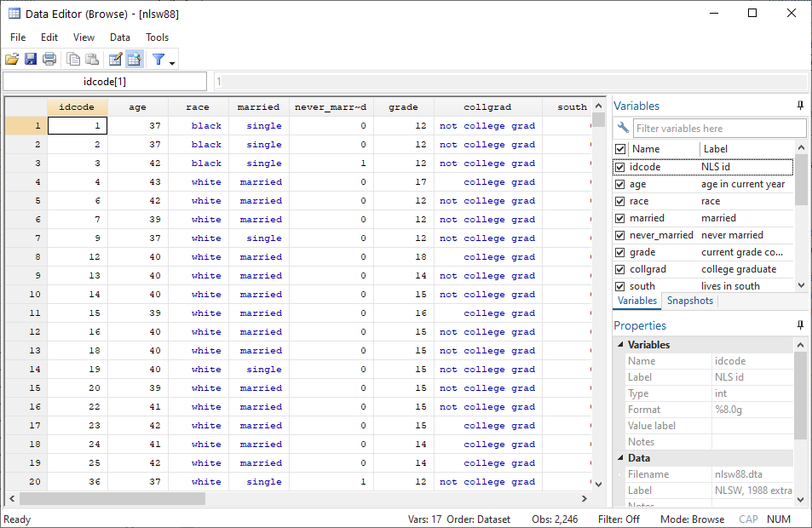Click the Filter observations funnel icon
The height and width of the screenshot is (528, 812).
(158, 59)
